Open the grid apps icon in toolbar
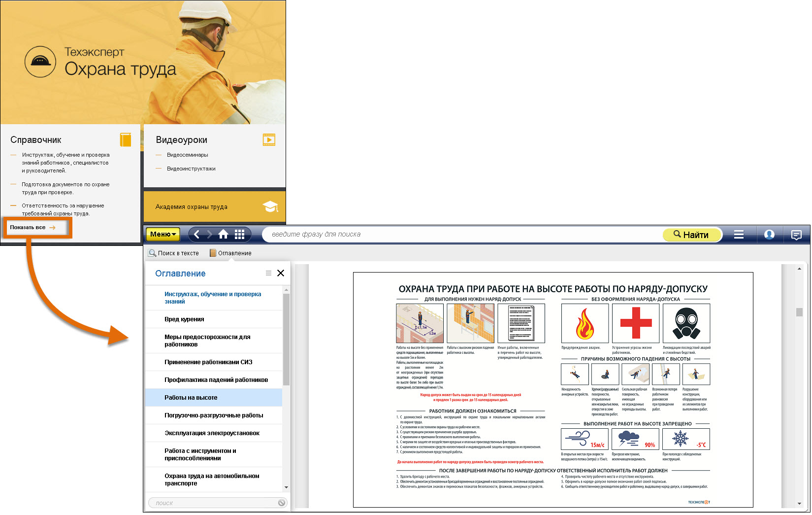 [239, 235]
